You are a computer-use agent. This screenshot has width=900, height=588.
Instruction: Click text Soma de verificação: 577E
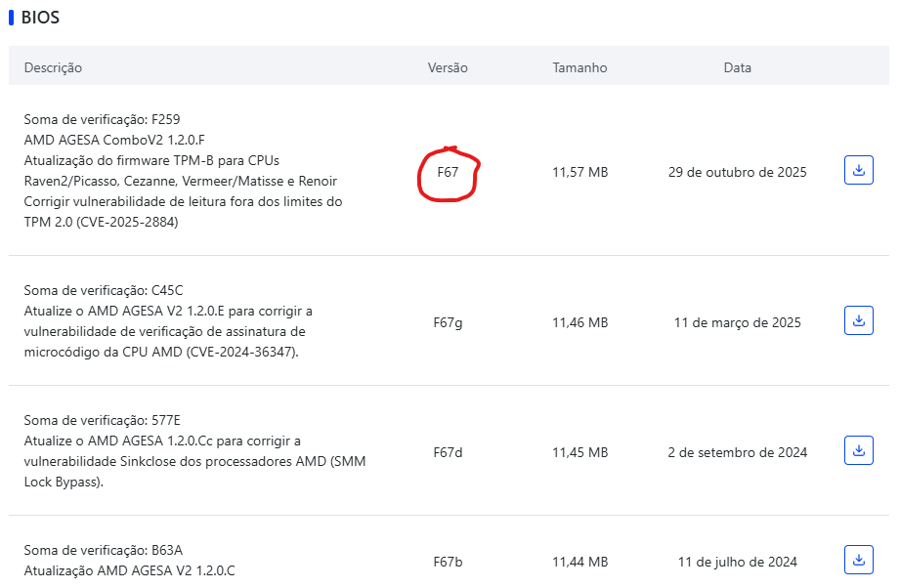[x=103, y=421]
